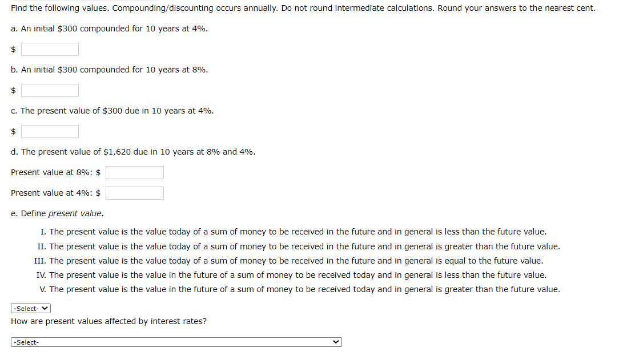
Task: Click the Present value at 4% input box
Action: pyautogui.click(x=134, y=193)
